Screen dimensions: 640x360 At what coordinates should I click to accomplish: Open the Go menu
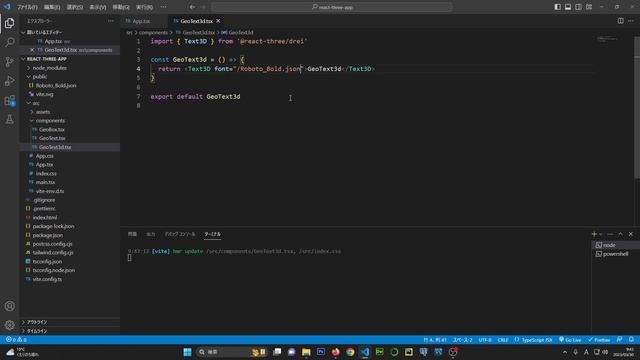click(121, 7)
